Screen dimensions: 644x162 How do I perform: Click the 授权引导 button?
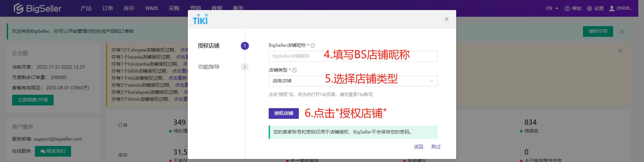[598, 31]
